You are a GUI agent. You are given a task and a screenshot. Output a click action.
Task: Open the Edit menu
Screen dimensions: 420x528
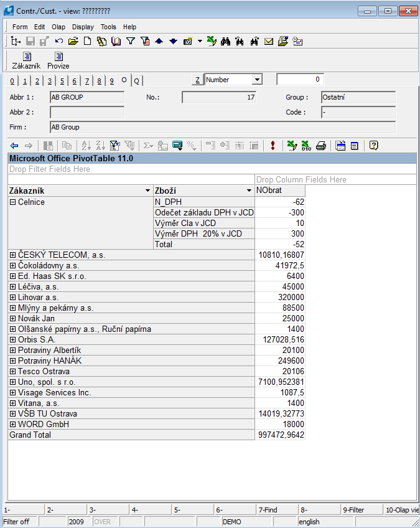(39, 27)
